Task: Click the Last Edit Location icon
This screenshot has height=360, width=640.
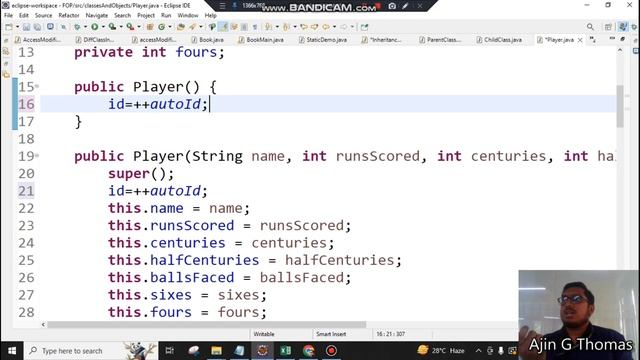Action: click(x=304, y=27)
